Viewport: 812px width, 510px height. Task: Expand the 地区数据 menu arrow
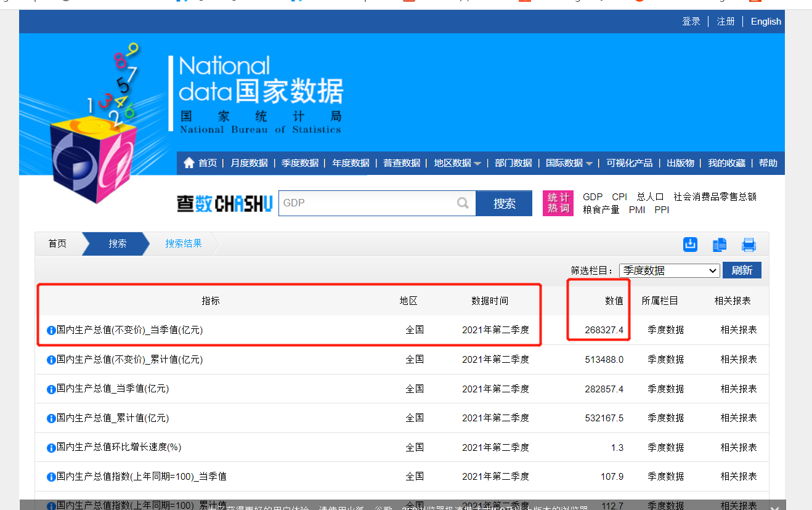click(477, 164)
